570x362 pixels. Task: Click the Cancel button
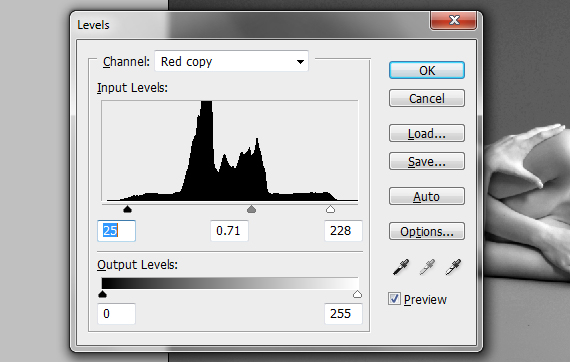pos(427,98)
